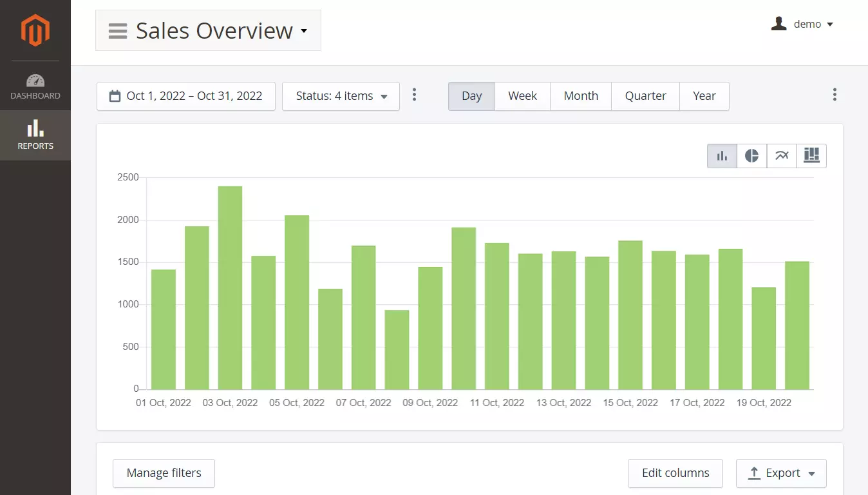Switch to line chart view
868x495 pixels.
click(x=782, y=156)
